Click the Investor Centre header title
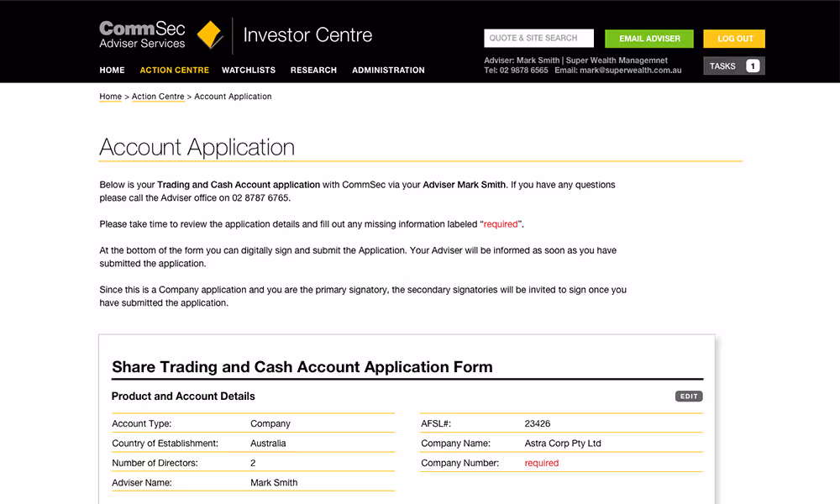Viewport: 840px width, 504px height. 307,34
